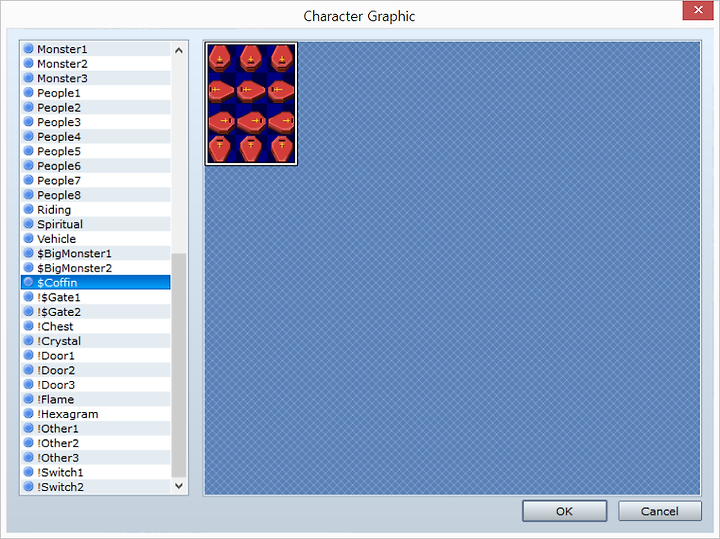Pick !Door3 from the list

point(96,385)
